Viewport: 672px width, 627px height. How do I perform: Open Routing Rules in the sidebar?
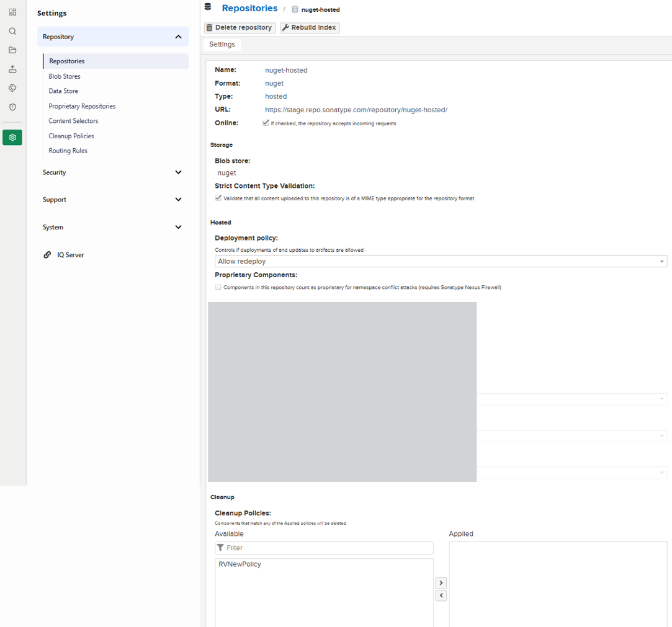pyautogui.click(x=68, y=151)
